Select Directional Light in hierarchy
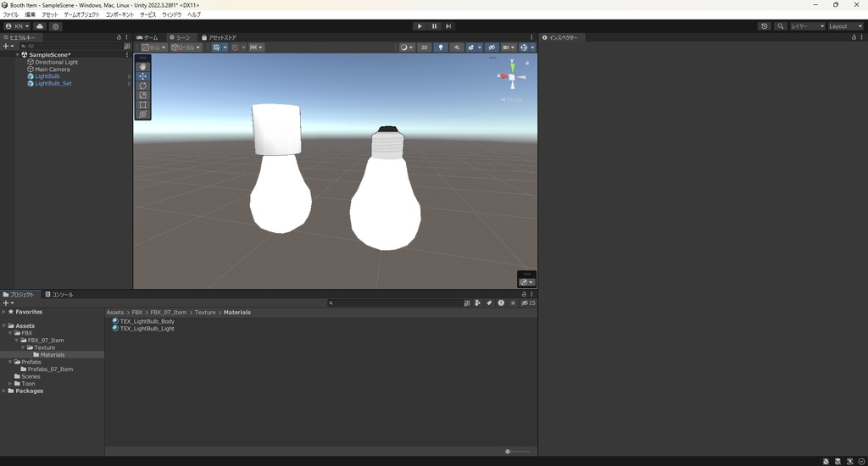Viewport: 868px width, 466px height. click(x=57, y=62)
